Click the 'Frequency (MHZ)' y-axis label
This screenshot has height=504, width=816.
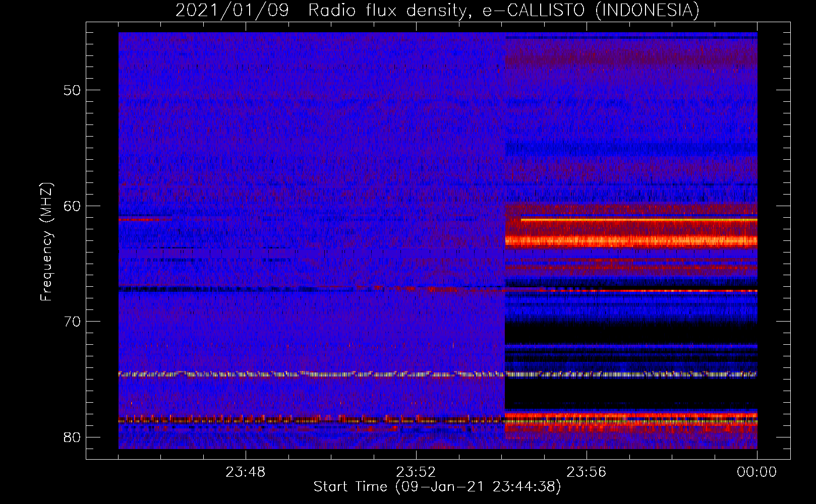pos(46,242)
